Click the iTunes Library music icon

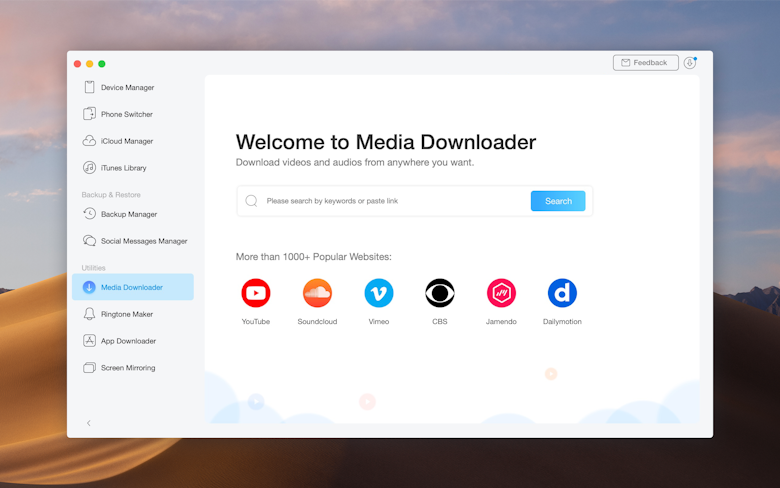coord(89,168)
